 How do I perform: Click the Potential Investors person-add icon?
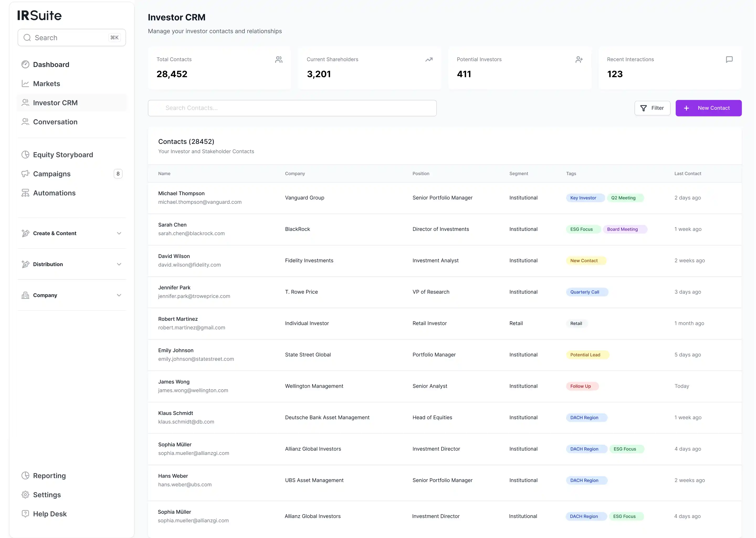(579, 59)
